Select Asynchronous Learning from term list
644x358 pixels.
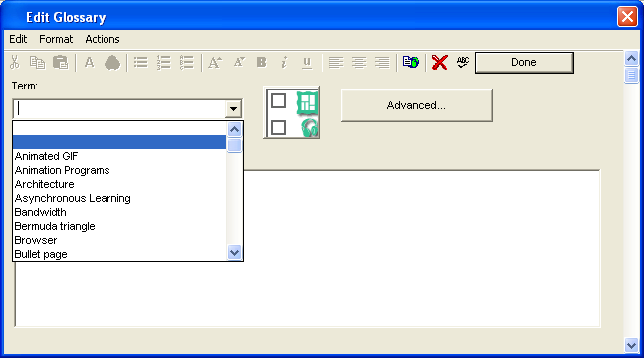coord(73,198)
